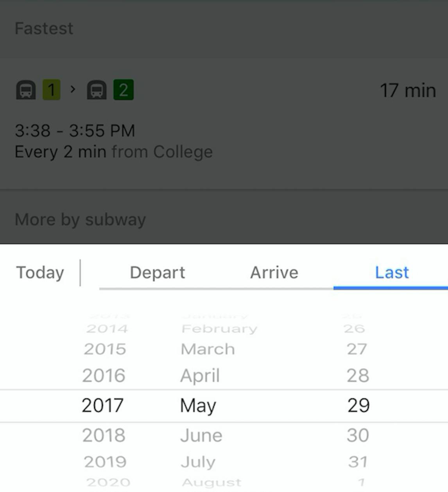Viewport: 448px width, 492px height.
Task: Open the 17 min route option
Action: [224, 123]
